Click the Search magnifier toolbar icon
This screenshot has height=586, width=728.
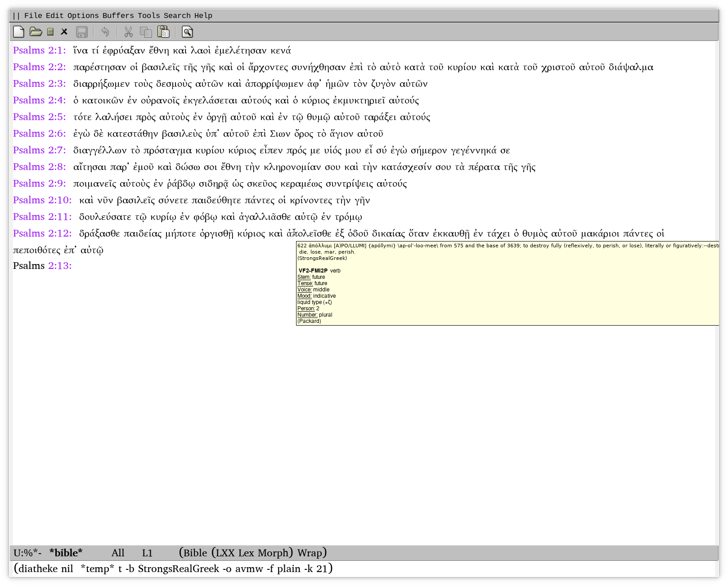187,32
